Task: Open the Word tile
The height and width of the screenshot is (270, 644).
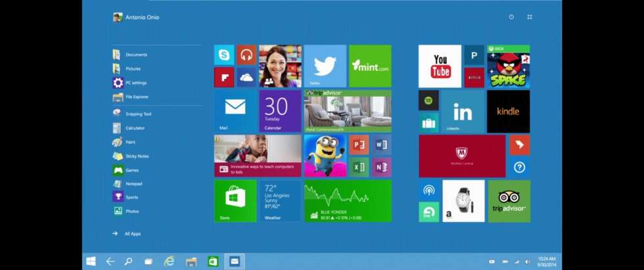Action: 382,145
